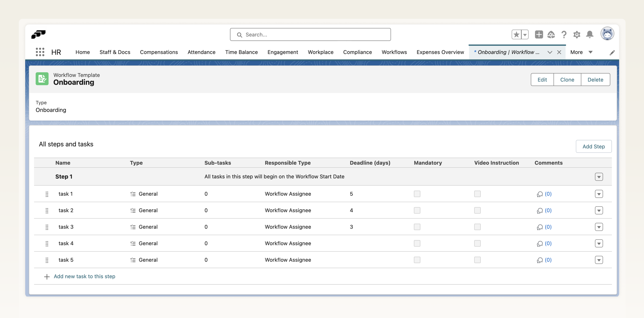Expand the Step 1 row actions dropdown
The image size is (644, 318).
pos(599,177)
